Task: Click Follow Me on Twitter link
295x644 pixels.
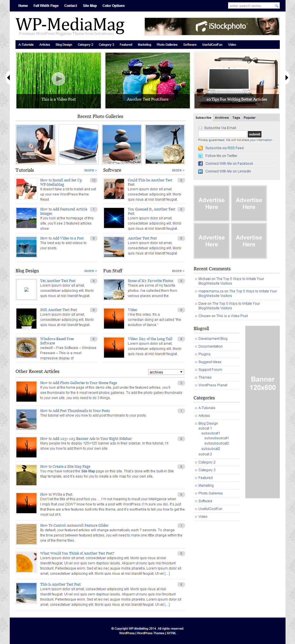Action: pyautogui.click(x=221, y=156)
